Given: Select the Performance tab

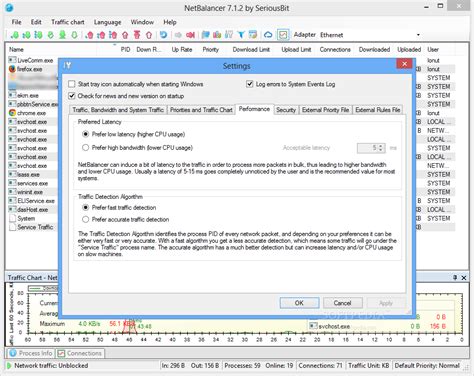Looking at the screenshot, I should click(254, 109).
